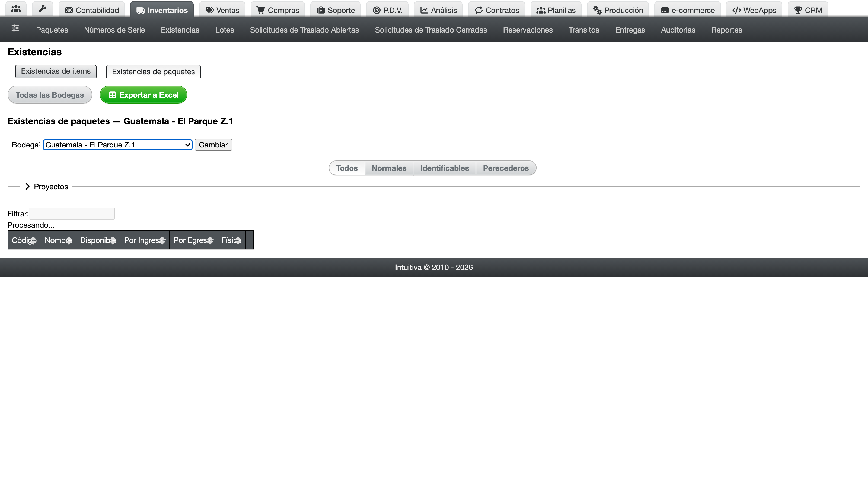Go to Paquetes submenu
Image resolution: width=868 pixels, height=488 pixels.
(52, 30)
